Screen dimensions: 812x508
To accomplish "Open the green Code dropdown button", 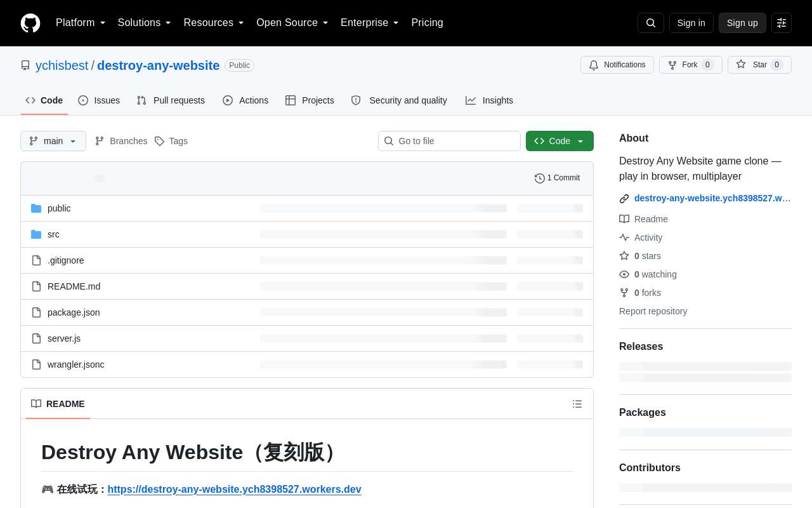I will 560,141.
